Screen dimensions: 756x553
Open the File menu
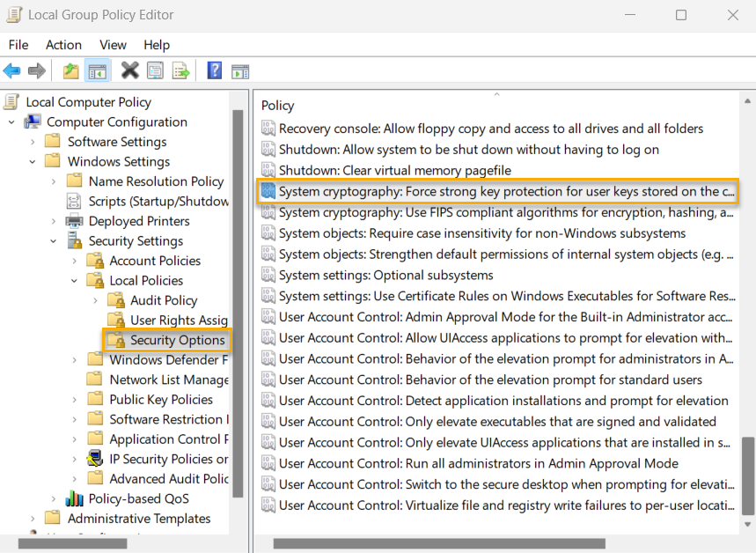tap(18, 45)
